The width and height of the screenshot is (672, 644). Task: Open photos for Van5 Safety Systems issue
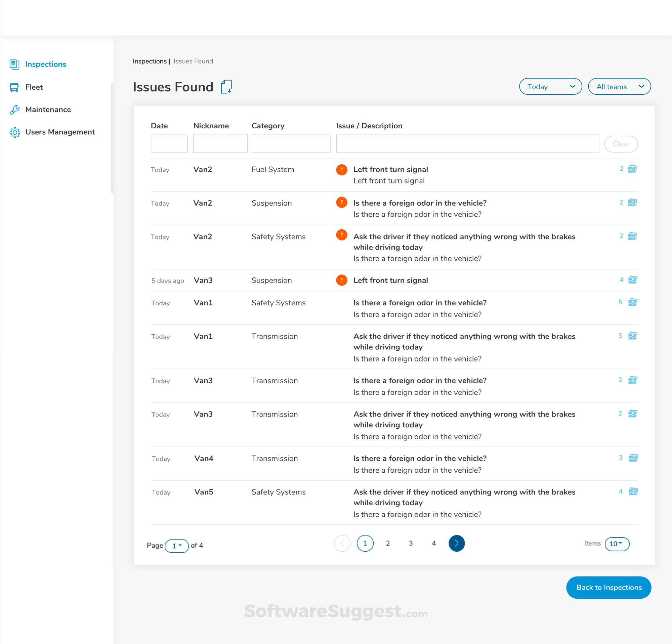[633, 491]
